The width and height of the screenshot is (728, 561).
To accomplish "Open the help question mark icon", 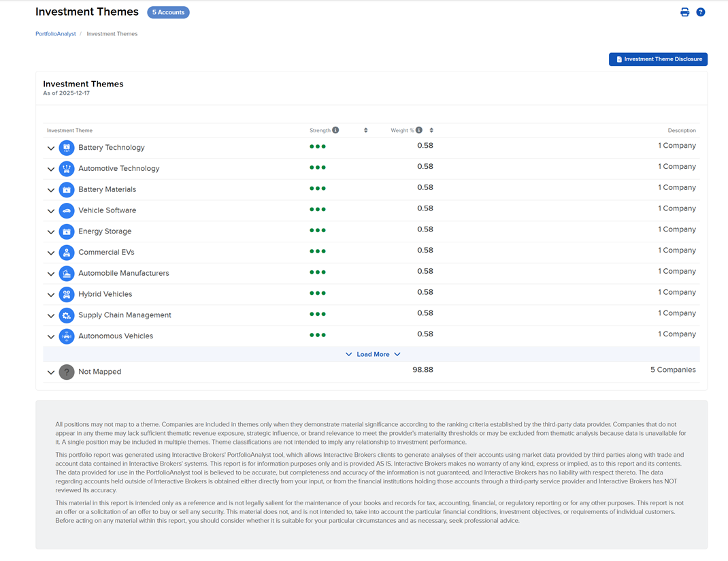I will (700, 12).
